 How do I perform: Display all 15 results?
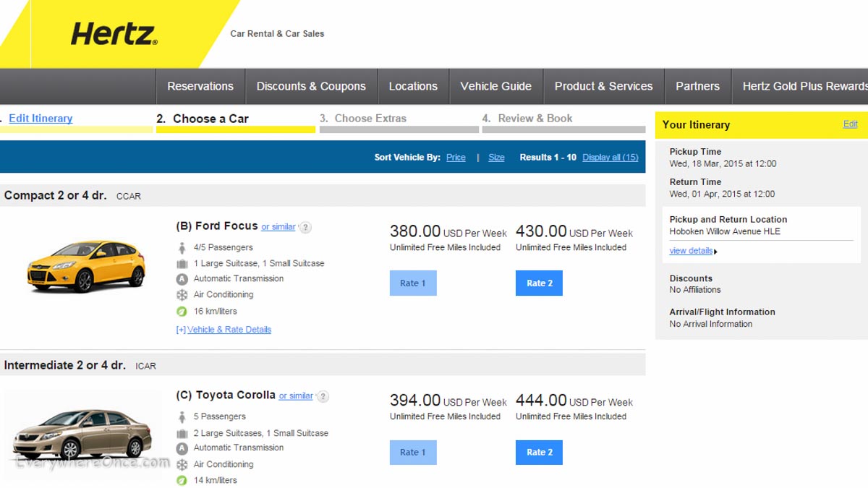pos(610,158)
